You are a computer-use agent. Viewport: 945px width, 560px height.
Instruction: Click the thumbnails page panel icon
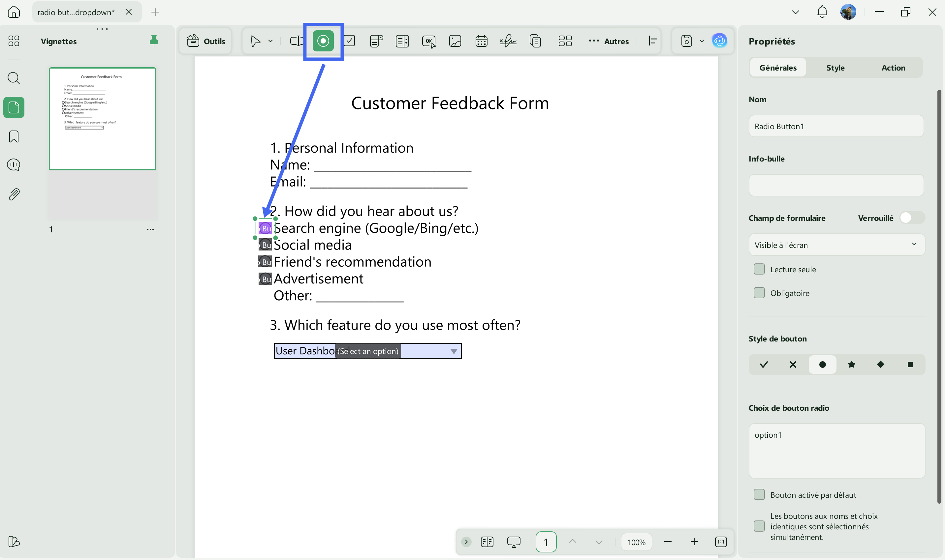tap(14, 107)
